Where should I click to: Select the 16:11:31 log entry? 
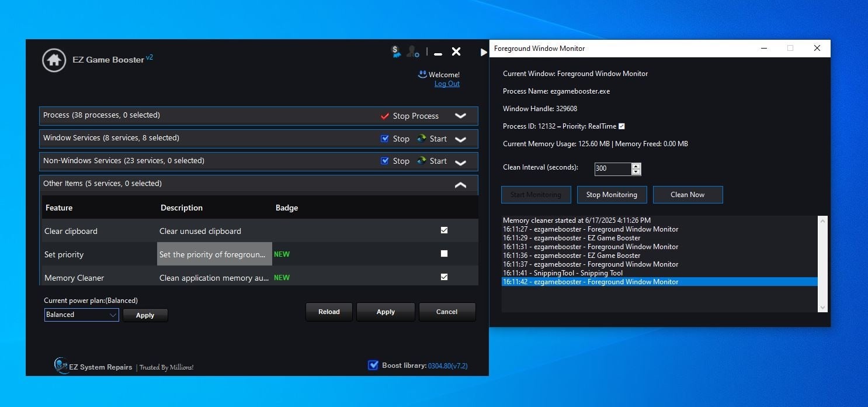point(659,247)
